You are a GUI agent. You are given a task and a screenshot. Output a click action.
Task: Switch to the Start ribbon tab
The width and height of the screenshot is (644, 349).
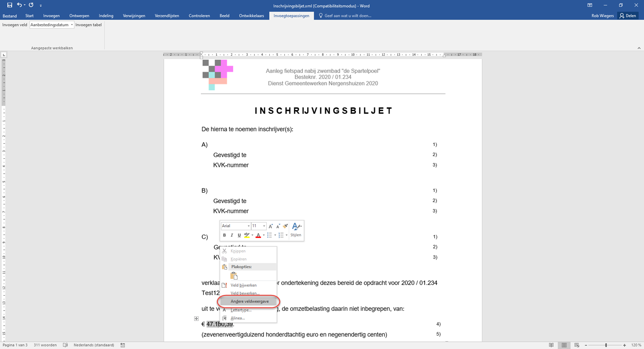[x=30, y=16]
